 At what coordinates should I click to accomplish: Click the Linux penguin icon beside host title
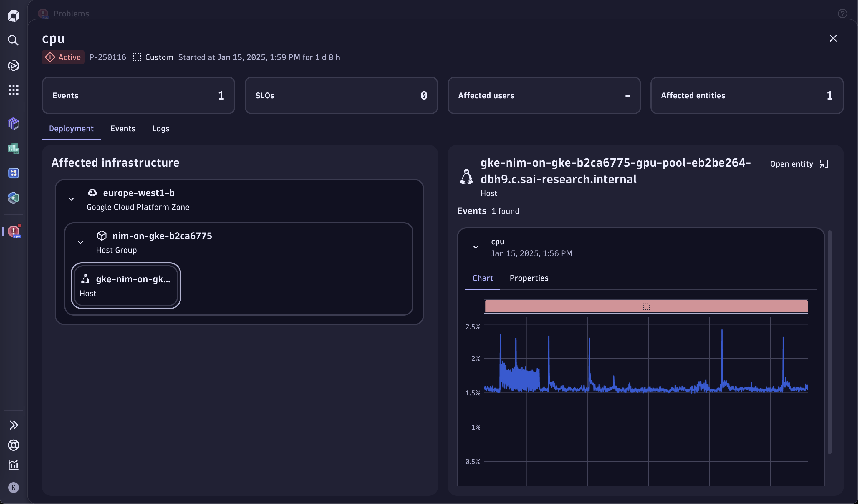click(466, 177)
